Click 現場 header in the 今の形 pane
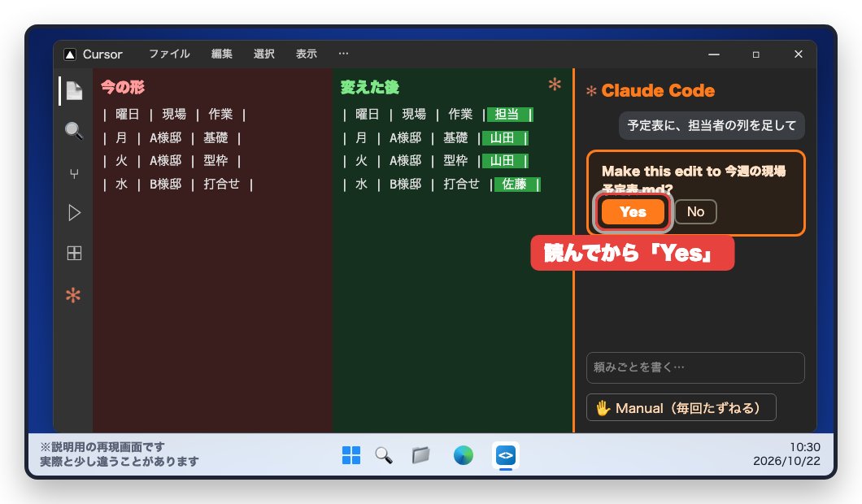The height and width of the screenshot is (504, 862). (174, 115)
